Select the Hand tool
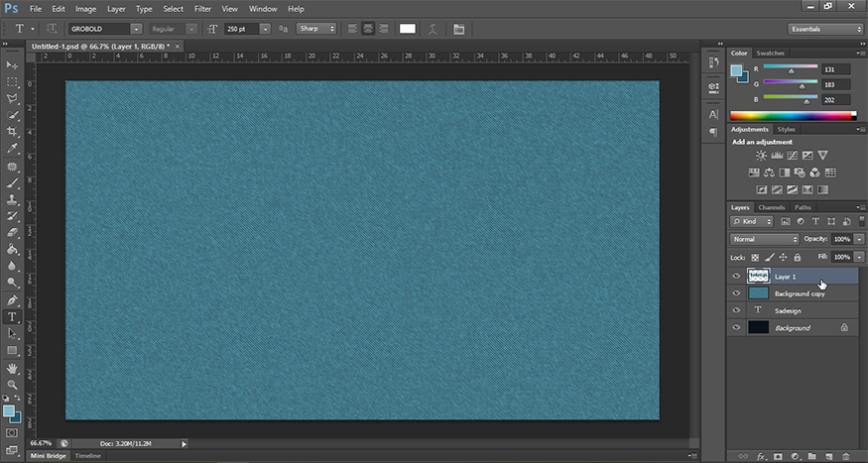868x463 pixels. point(12,369)
